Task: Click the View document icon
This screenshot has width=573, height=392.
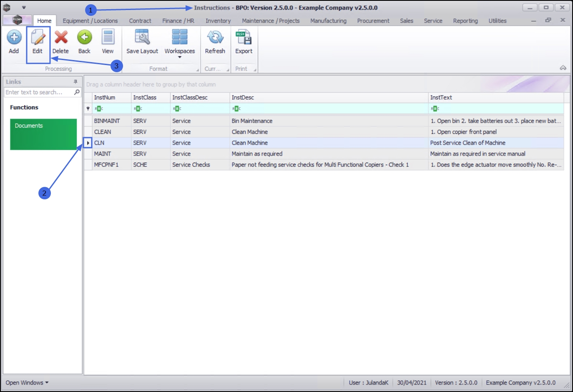Action: 108,37
